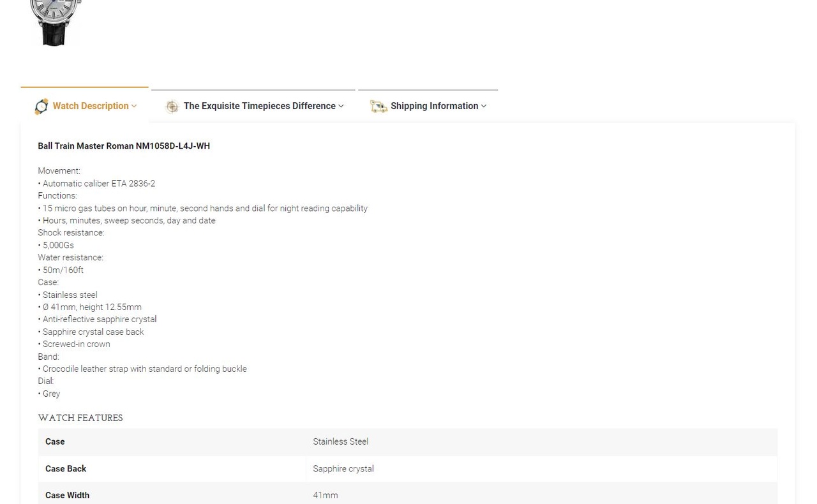Select the Case row label in table

55,441
